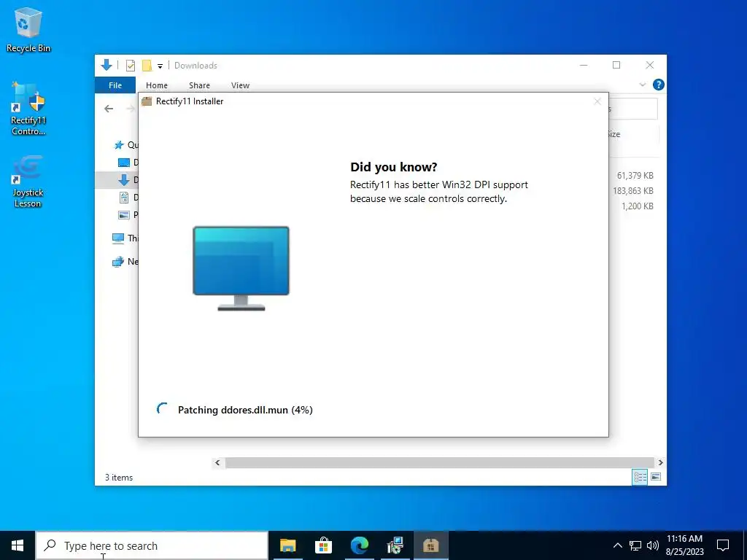Click the Rectify11 Installer title bar icon
Image resolution: width=747 pixels, height=560 pixels.
pyautogui.click(x=147, y=101)
